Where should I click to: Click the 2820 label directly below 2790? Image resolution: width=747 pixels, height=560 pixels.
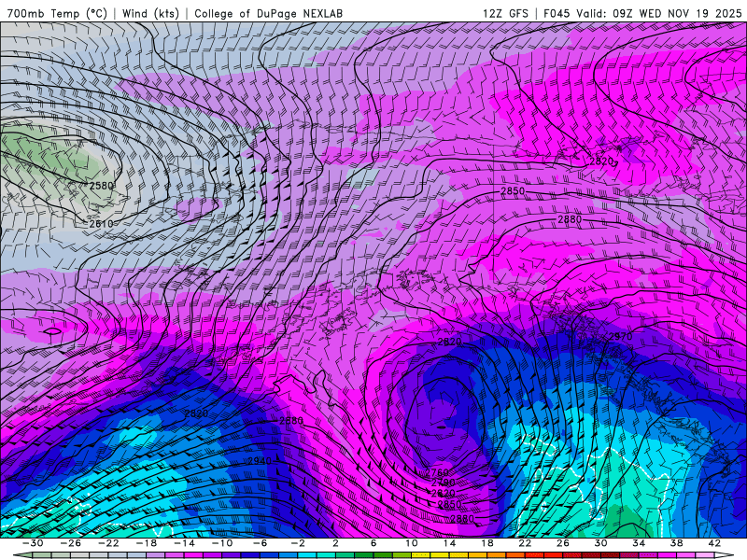[443, 493]
